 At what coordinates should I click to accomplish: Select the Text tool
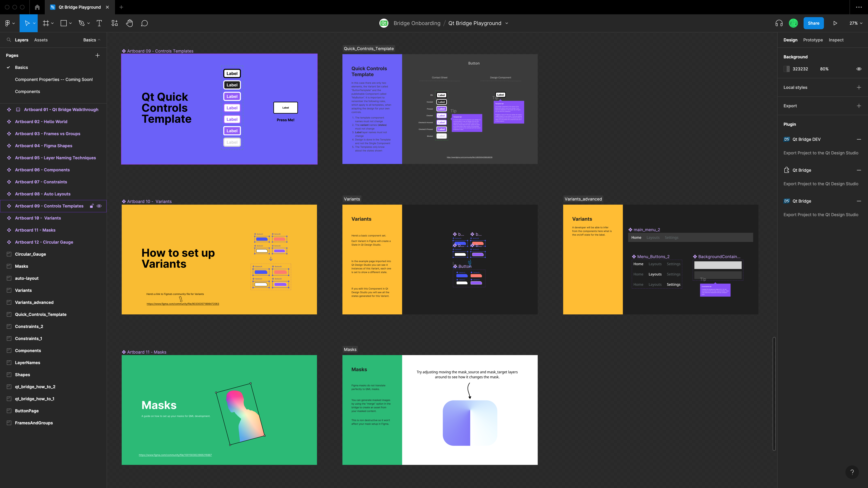point(99,23)
